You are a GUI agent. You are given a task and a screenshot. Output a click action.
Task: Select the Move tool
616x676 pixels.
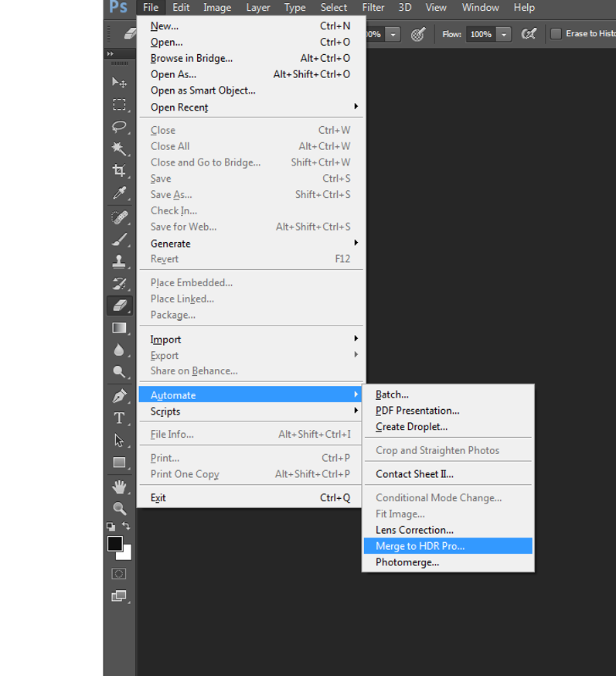[x=119, y=82]
